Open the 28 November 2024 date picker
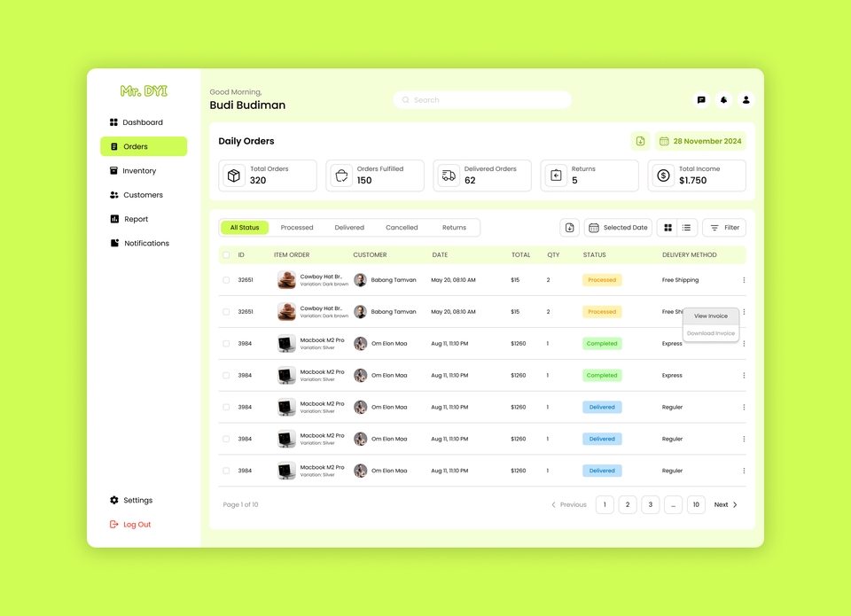The height and width of the screenshot is (616, 851). click(x=699, y=141)
